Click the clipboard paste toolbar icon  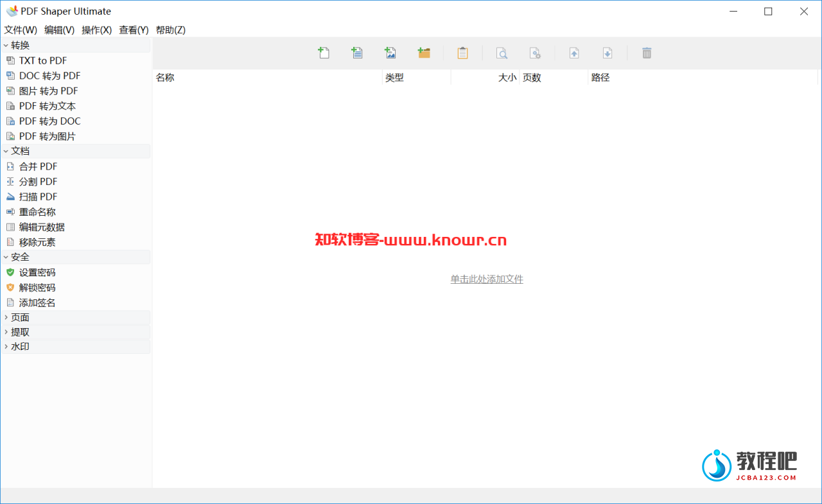click(x=462, y=53)
